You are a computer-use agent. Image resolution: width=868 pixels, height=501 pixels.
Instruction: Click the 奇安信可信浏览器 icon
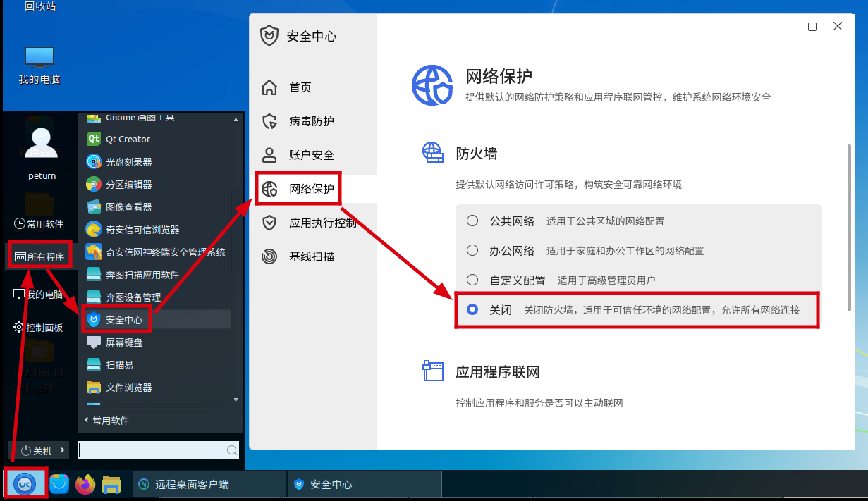point(94,230)
